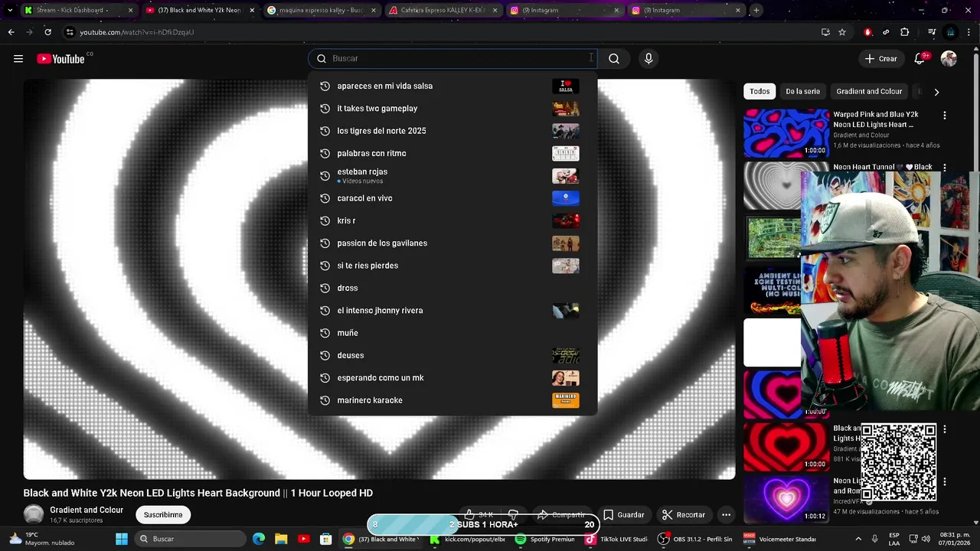Choose suggestion marinero karaoke
This screenshot has width=980, height=551.
(452, 400)
